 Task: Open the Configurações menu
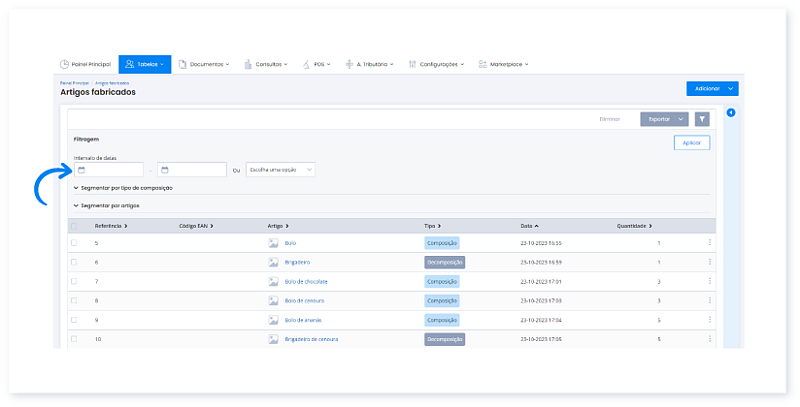point(438,64)
